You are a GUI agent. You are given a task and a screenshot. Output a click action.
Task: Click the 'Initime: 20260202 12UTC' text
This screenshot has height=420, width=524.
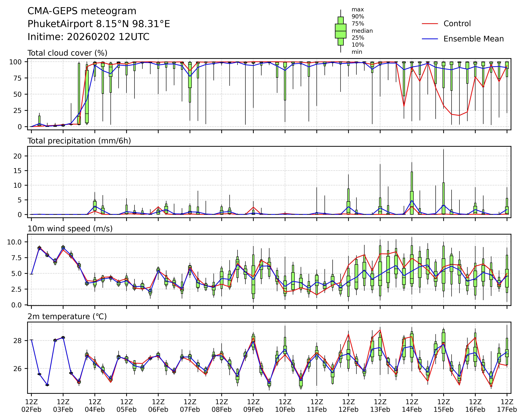click(x=88, y=37)
